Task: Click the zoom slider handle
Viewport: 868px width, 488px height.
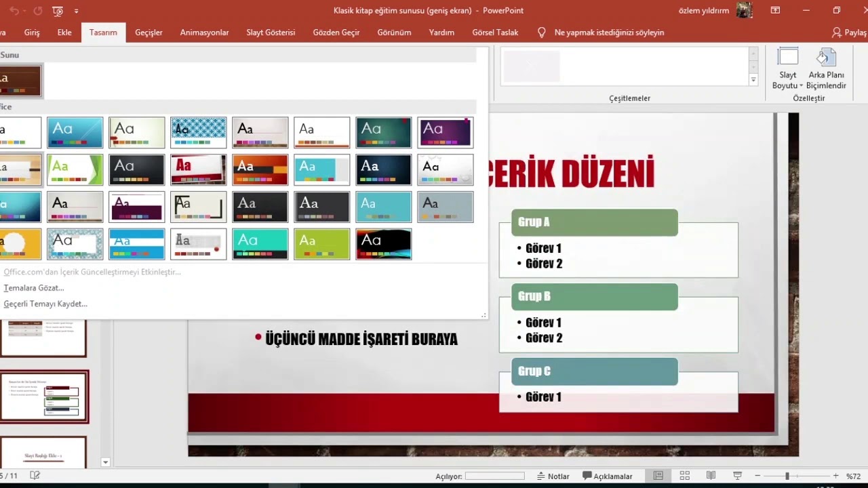Action: pyautogui.click(x=787, y=476)
